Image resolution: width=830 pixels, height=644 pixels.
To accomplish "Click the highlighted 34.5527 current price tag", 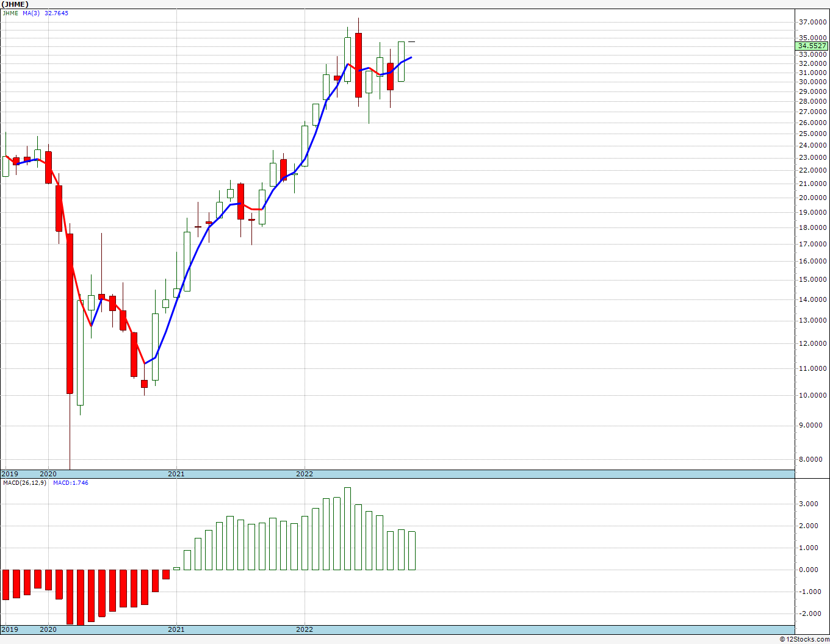I will [x=812, y=46].
